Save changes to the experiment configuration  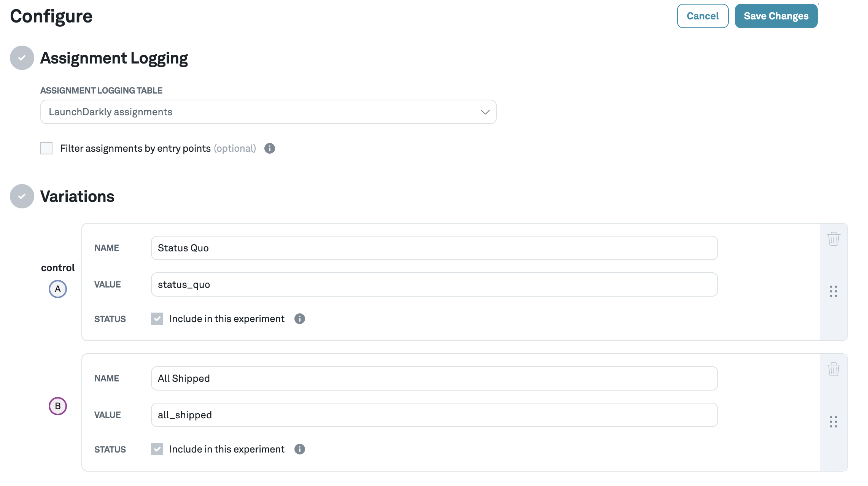pyautogui.click(x=776, y=16)
